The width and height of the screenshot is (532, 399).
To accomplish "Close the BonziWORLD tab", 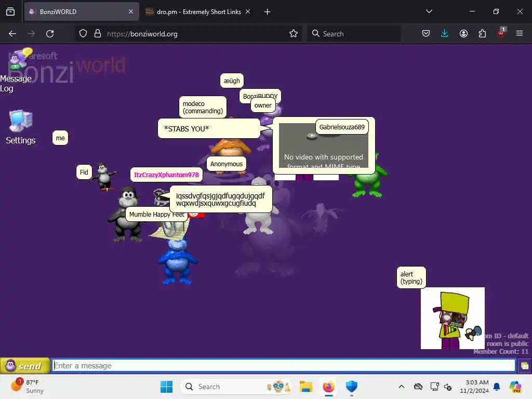I will (x=131, y=11).
